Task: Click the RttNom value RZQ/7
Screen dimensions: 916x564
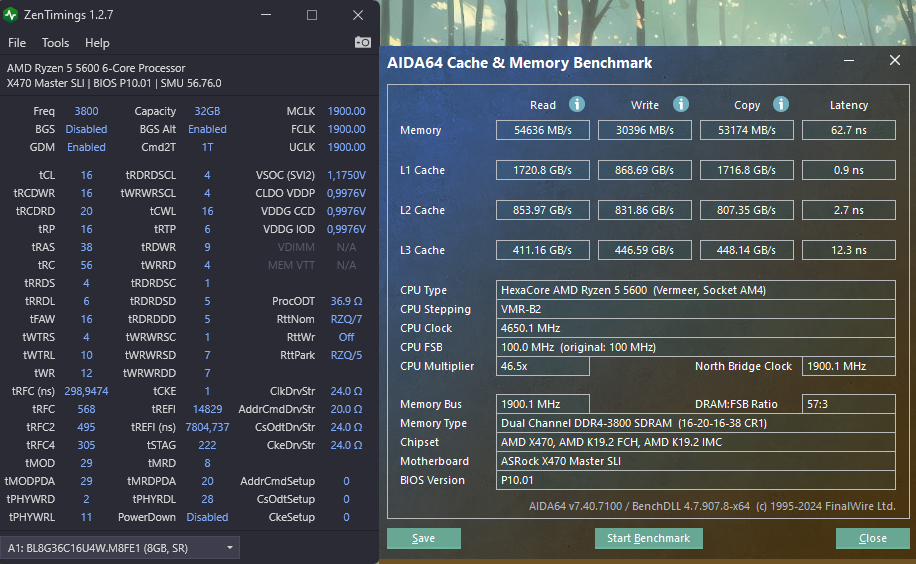Action: (x=346, y=319)
